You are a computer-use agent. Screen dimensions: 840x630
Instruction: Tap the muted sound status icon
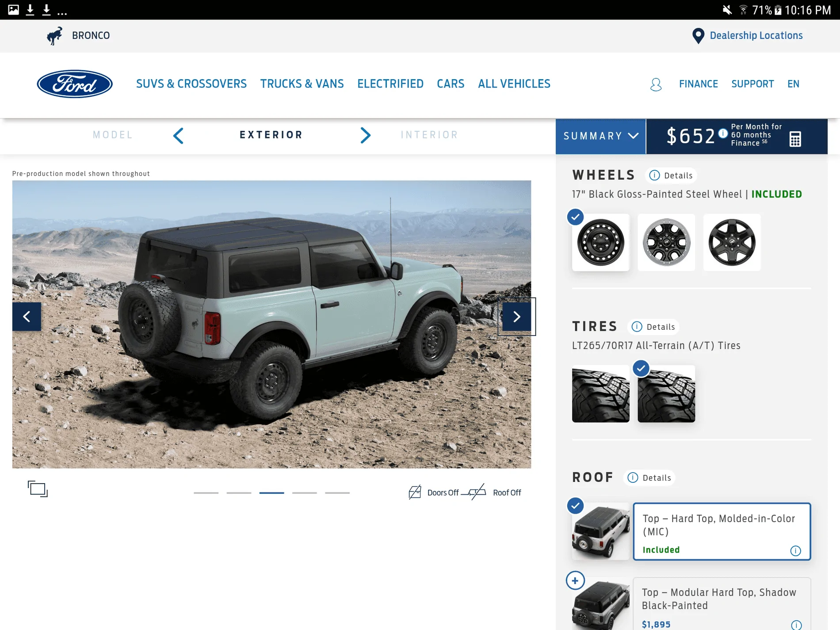727,10
